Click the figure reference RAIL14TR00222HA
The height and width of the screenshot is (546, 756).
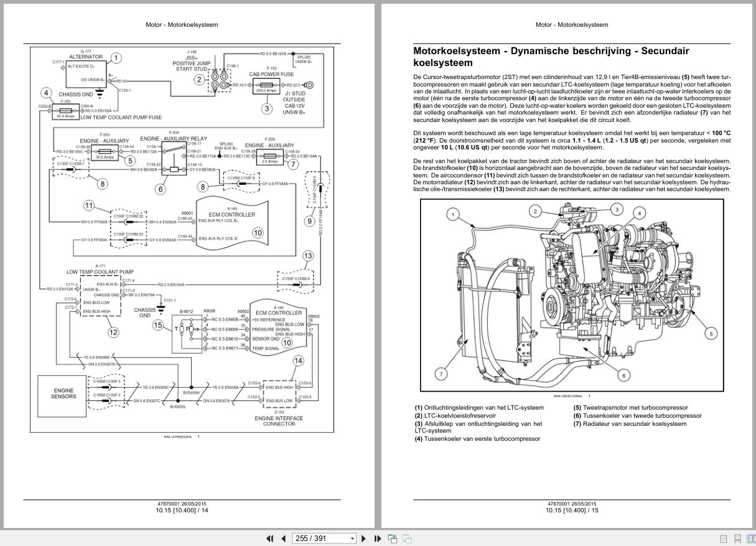pyautogui.click(x=178, y=437)
